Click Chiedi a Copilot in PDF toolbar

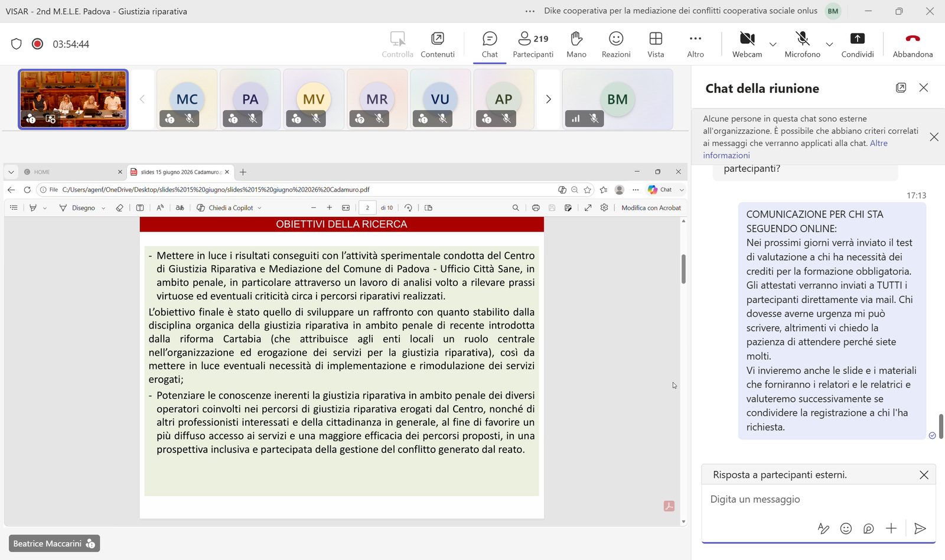pos(230,208)
